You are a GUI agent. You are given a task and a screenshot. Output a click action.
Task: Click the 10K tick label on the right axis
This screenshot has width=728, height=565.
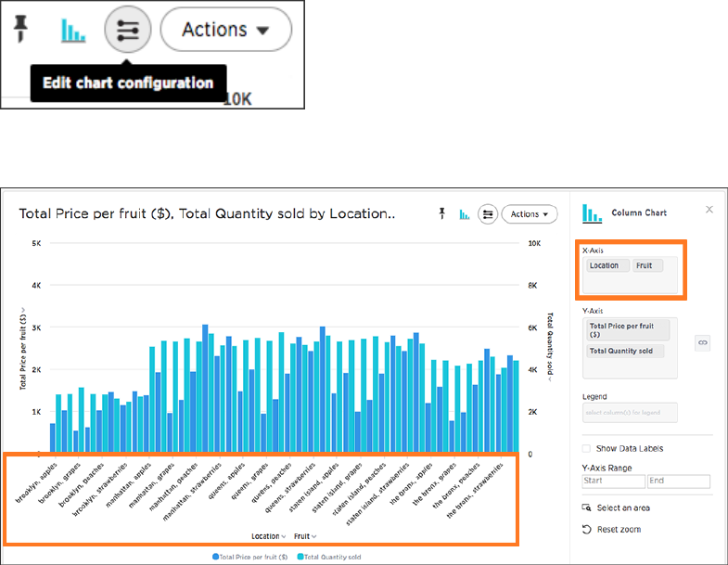534,243
